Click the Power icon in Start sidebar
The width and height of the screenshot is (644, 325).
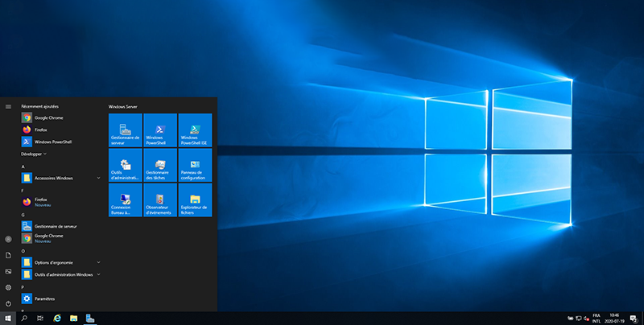[8, 303]
